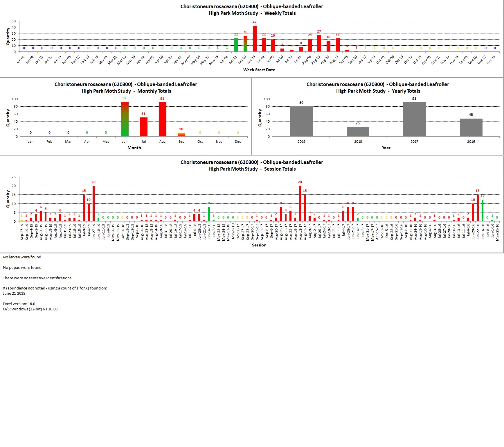This screenshot has height=447, width=504.
Task: Click the Jul 30 weekly bar labeled 8
Action: coord(301,49)
